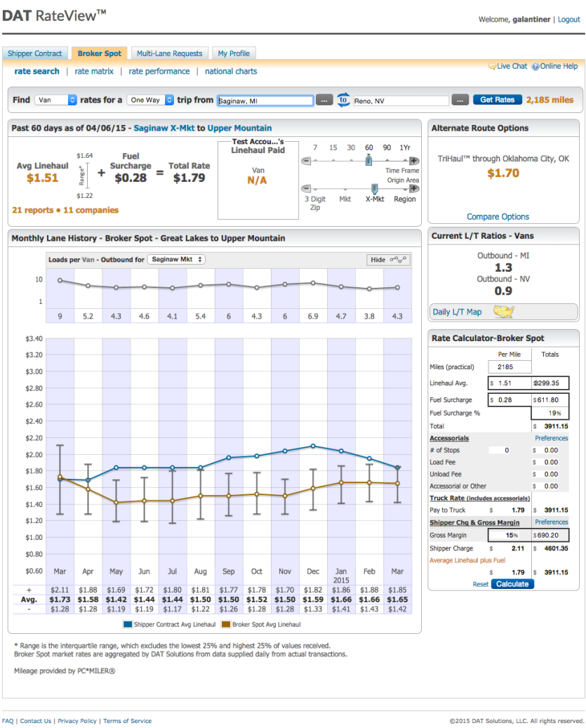Screen dimensions: 586x728
Task: Click the number of stops field
Action: tap(506, 451)
